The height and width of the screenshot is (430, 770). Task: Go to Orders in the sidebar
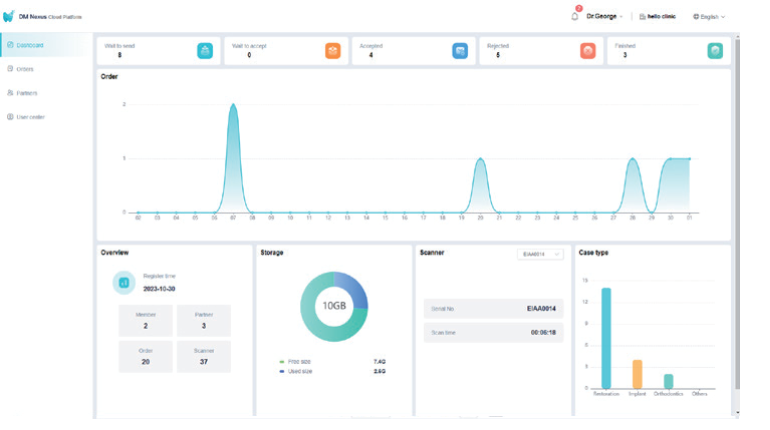(25, 69)
